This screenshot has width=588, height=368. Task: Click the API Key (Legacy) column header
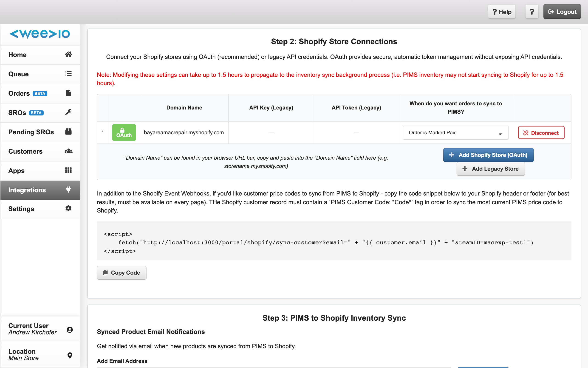click(271, 108)
